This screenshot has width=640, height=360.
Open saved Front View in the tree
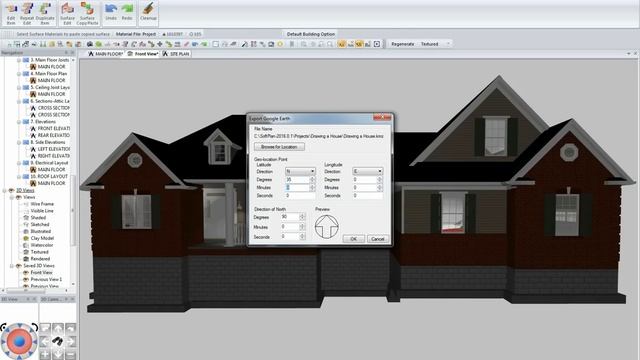point(41,273)
